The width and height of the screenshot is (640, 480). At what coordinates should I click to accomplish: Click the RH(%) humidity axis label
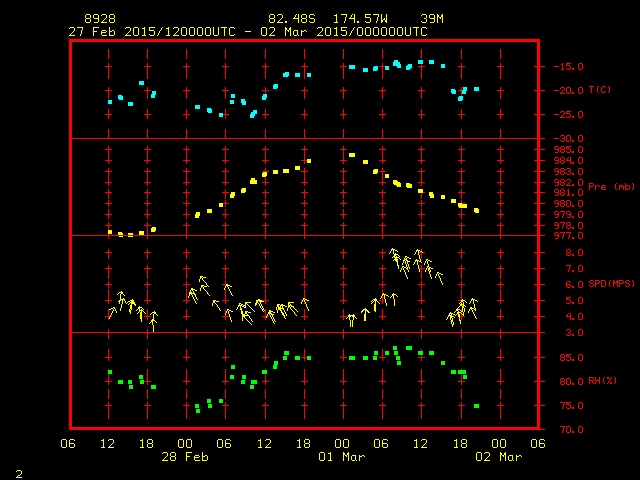tap(599, 381)
